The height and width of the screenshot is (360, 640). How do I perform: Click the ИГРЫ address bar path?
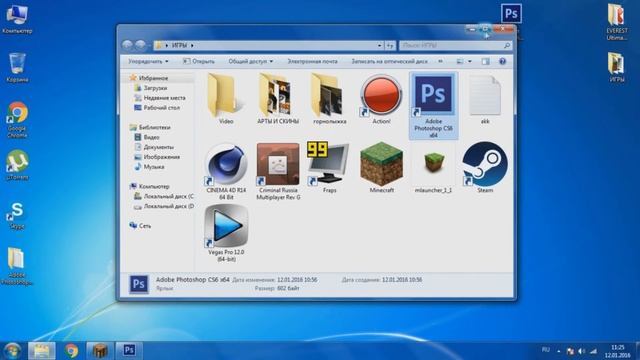[180, 45]
